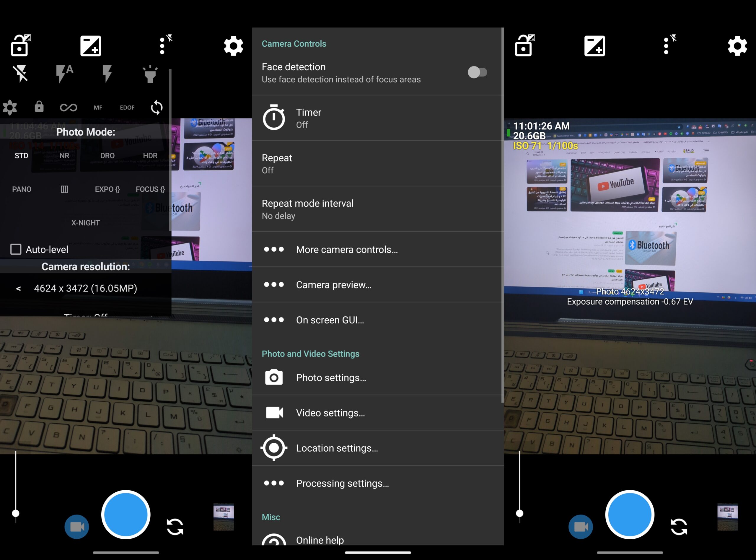Select the PANO photo mode tab
This screenshot has height=560, width=756.
22,189
